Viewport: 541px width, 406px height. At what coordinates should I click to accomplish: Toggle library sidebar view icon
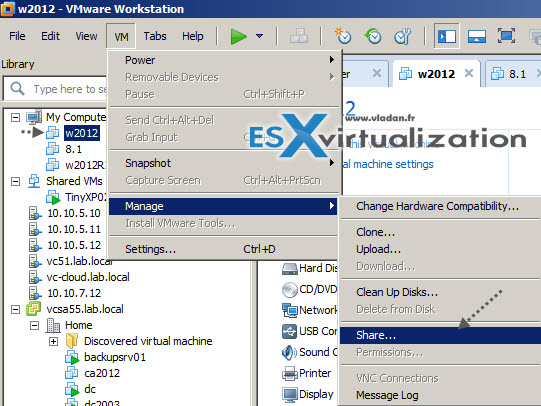[x=446, y=36]
